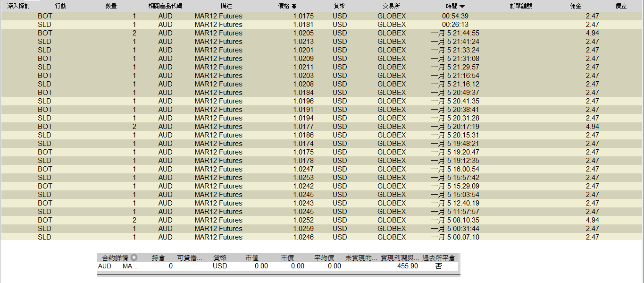
Task: Click the price 1.0211 cell
Action: click(303, 67)
